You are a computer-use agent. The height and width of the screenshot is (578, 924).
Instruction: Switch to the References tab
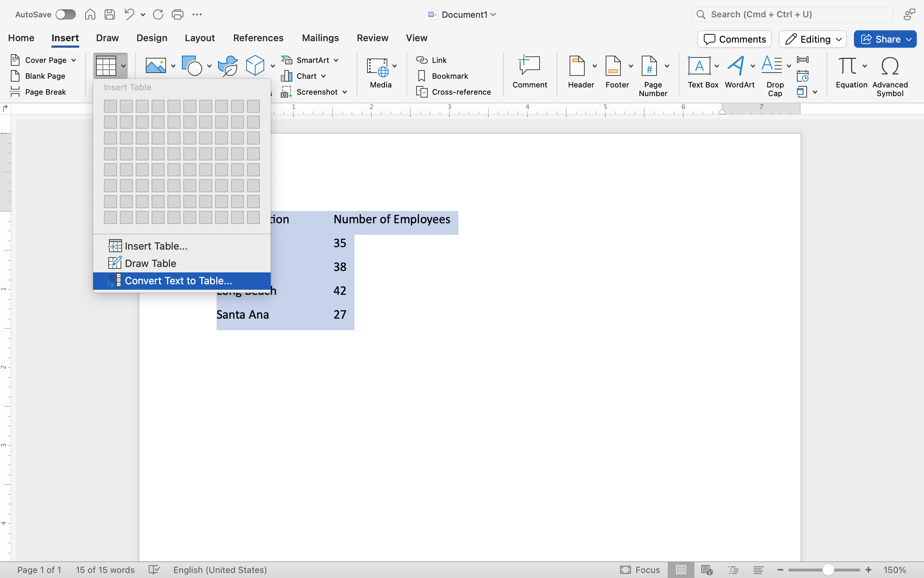pos(258,38)
